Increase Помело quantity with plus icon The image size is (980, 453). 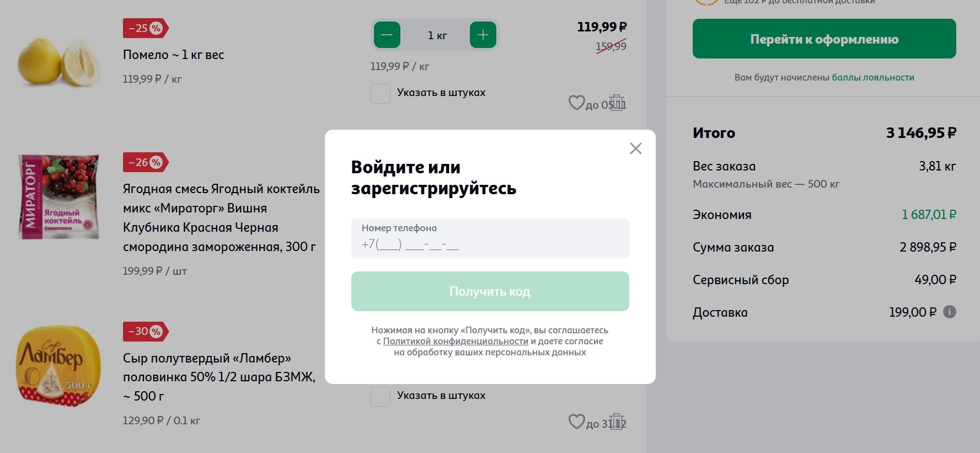pos(483,34)
